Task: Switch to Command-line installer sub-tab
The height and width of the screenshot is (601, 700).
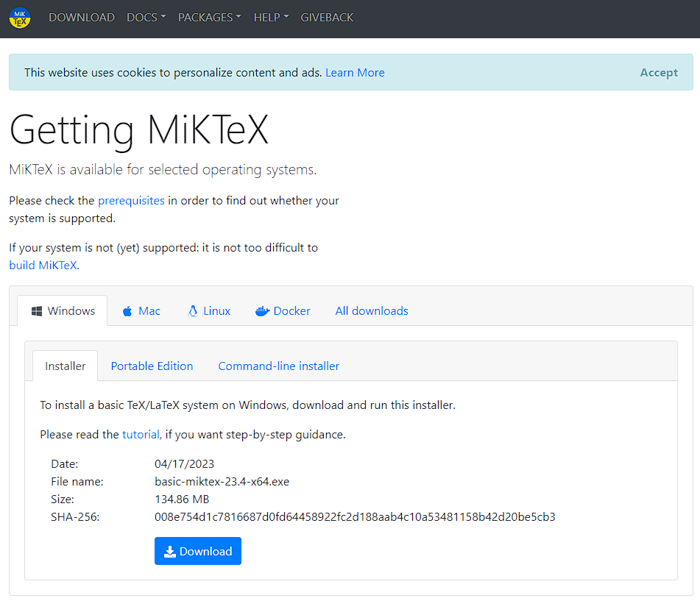Action: 278,366
